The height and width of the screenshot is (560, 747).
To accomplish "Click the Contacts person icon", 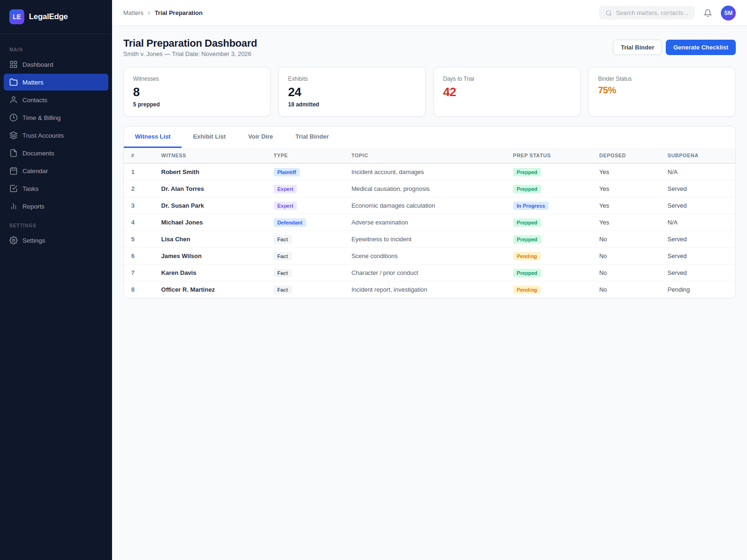I will [x=14, y=100].
